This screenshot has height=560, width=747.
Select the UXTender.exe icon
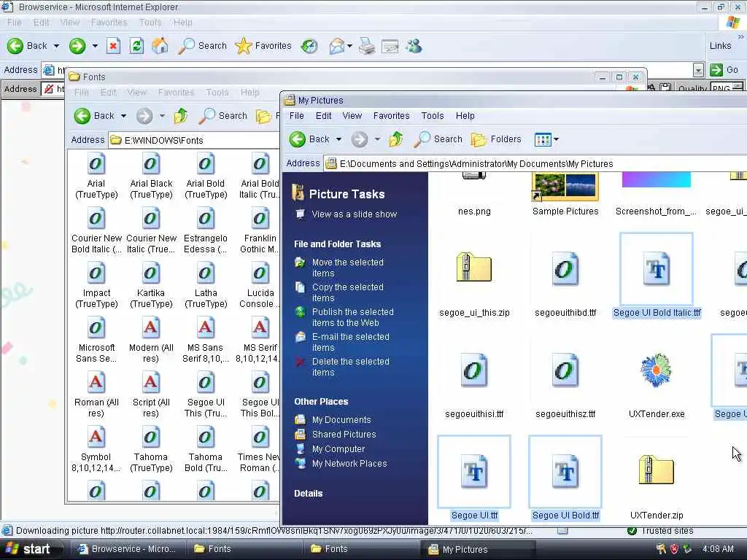pos(657,370)
